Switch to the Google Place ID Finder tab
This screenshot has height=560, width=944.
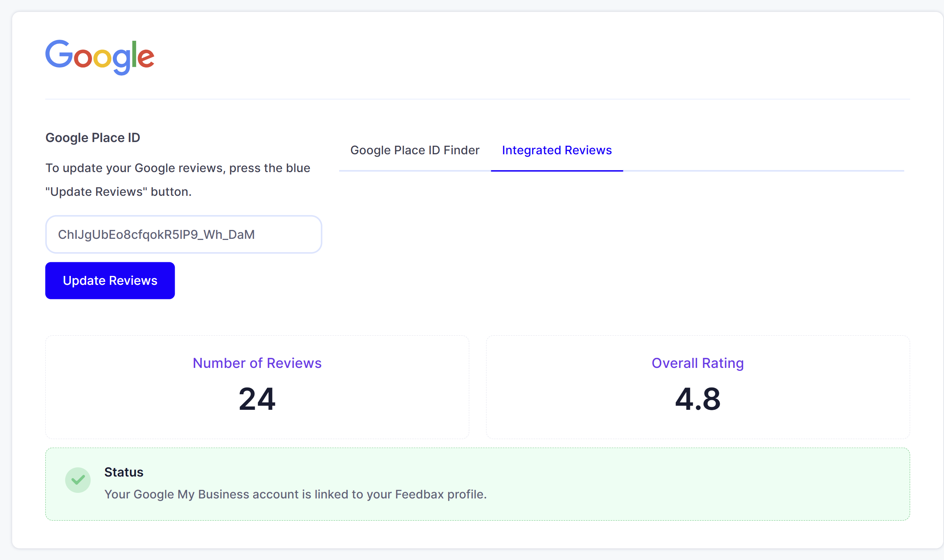point(415,150)
